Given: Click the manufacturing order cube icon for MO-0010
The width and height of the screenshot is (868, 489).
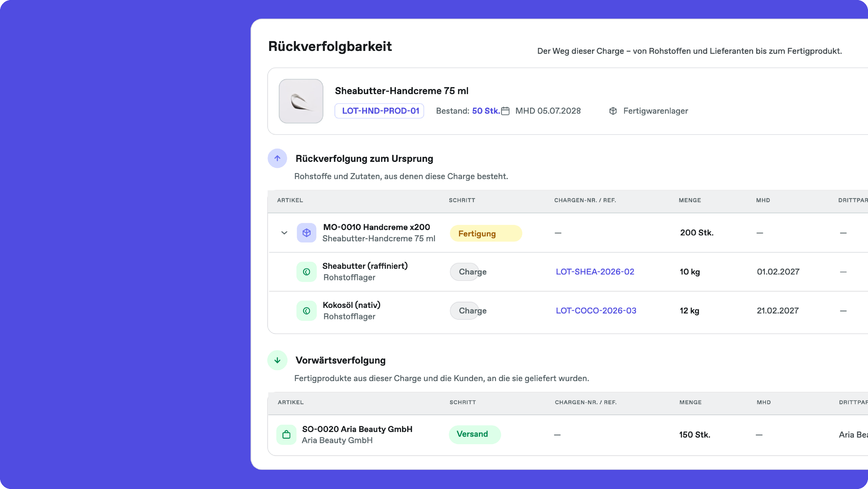Looking at the screenshot, I should tap(307, 233).
